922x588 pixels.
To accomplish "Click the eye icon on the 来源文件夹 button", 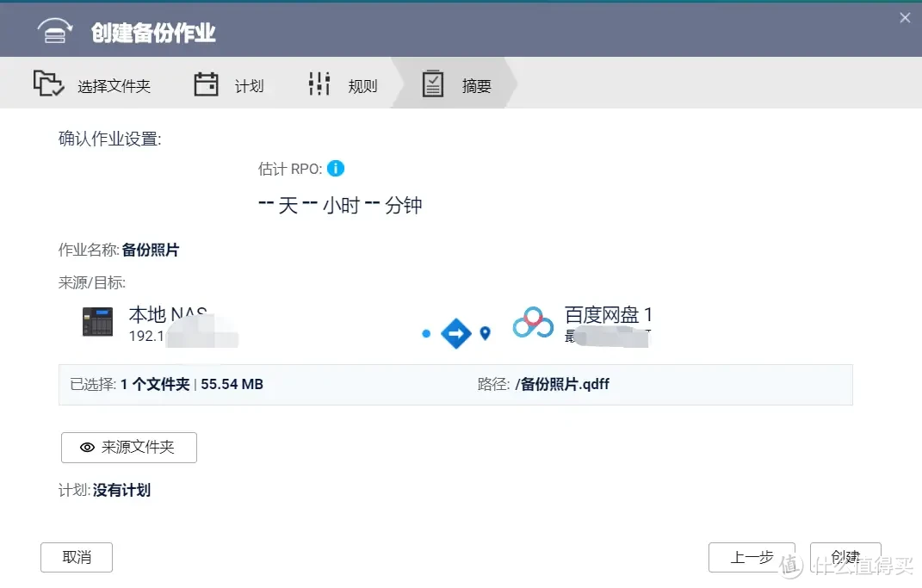I will [x=86, y=448].
